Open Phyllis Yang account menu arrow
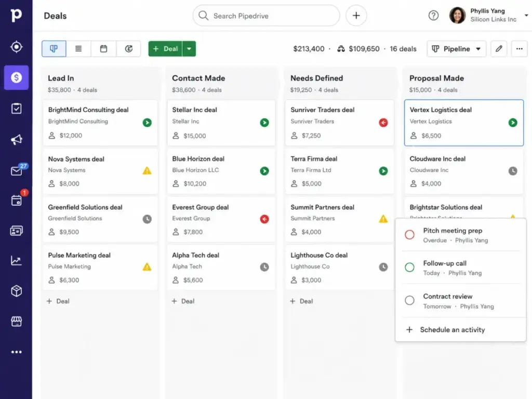Image resolution: width=532 pixels, height=399 pixels. tap(526, 15)
